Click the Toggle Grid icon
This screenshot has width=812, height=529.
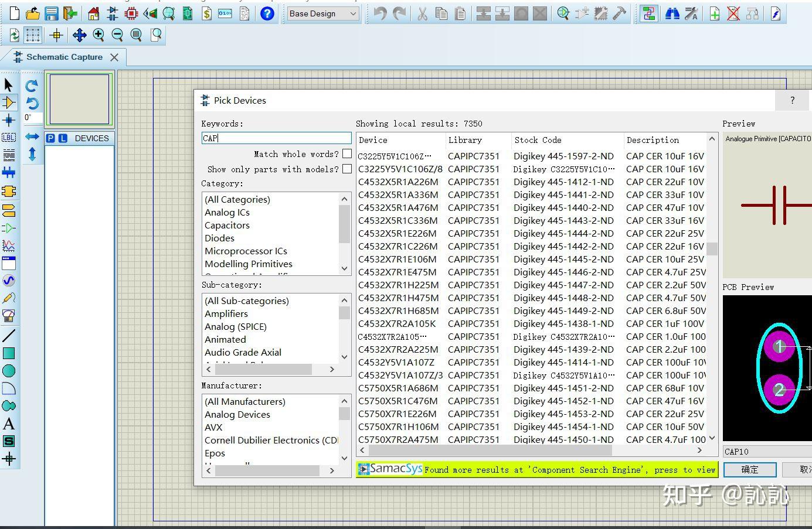click(33, 35)
